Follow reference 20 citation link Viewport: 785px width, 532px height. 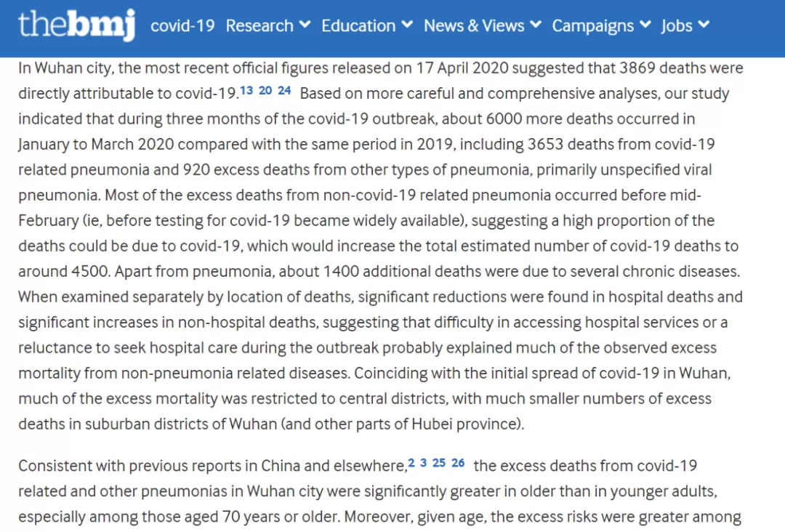(x=265, y=91)
